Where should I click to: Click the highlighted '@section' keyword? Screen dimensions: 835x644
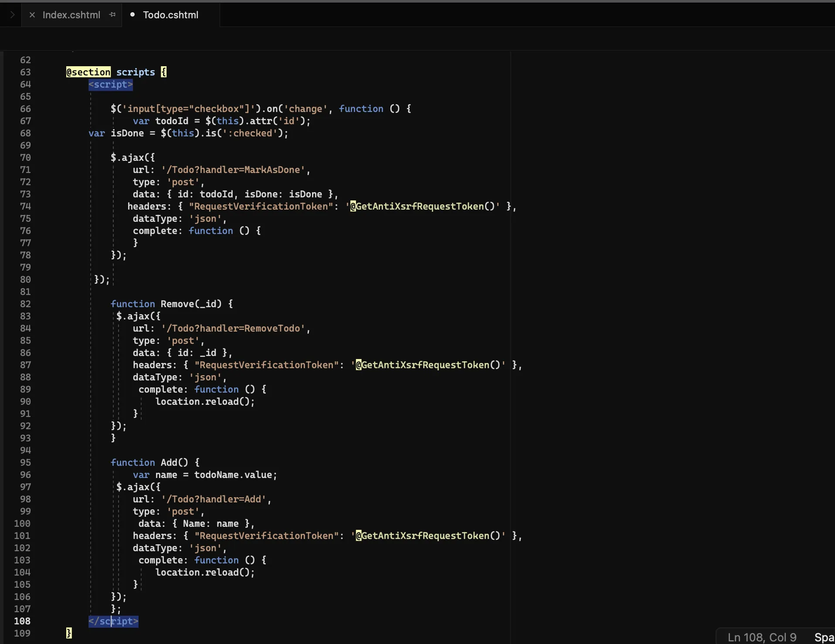point(87,72)
